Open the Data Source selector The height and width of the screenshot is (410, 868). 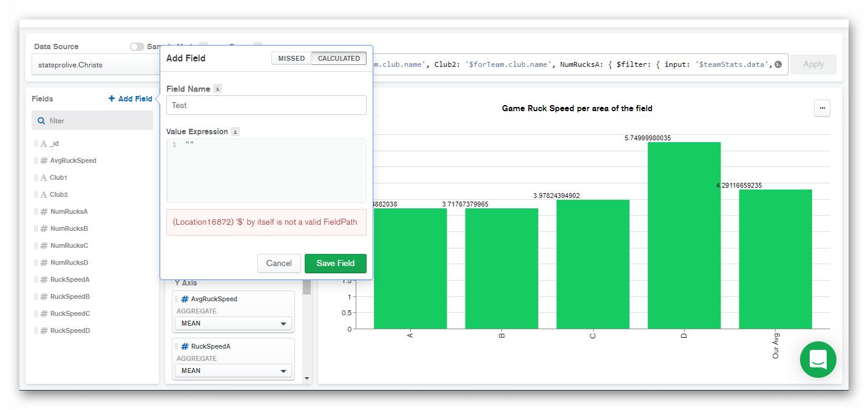96,65
